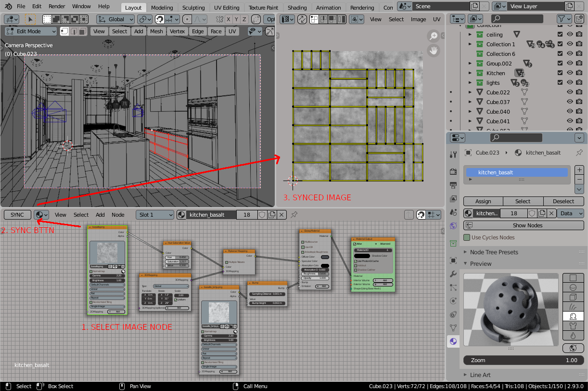Uncheck the ceiling collection checkbox
This screenshot has width=588, height=391.
coord(560,35)
